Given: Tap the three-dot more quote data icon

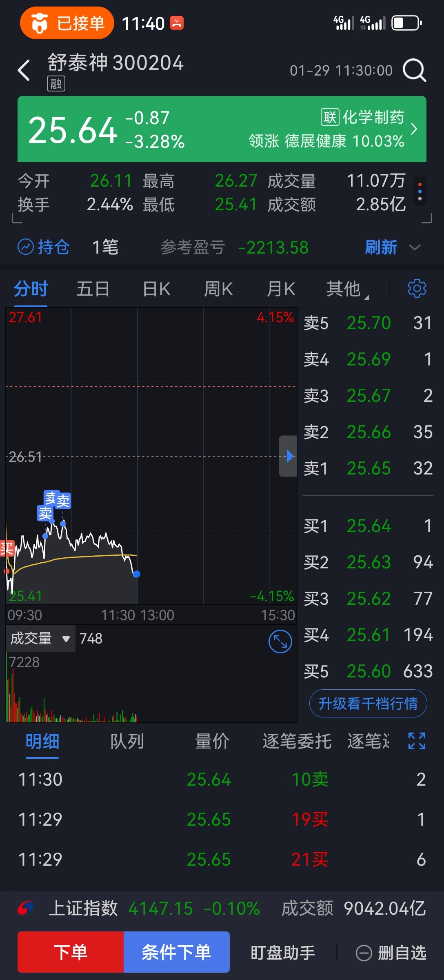Looking at the screenshot, I should (420, 192).
